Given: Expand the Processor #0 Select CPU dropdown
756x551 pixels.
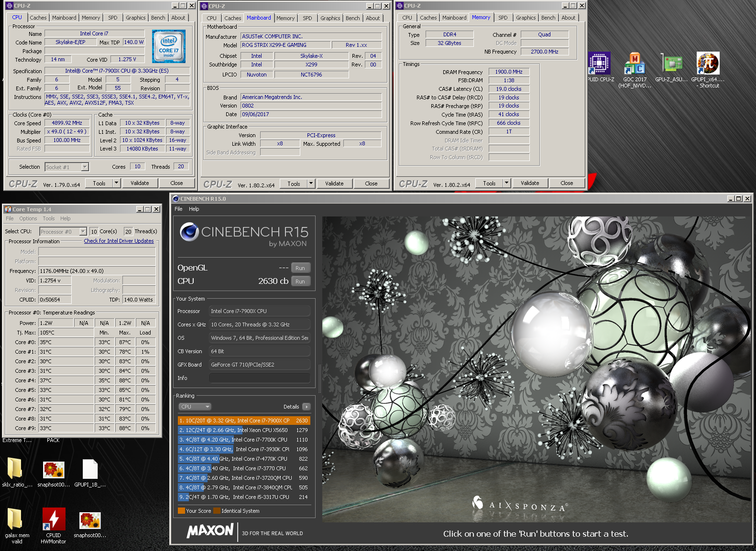Looking at the screenshot, I should click(83, 231).
